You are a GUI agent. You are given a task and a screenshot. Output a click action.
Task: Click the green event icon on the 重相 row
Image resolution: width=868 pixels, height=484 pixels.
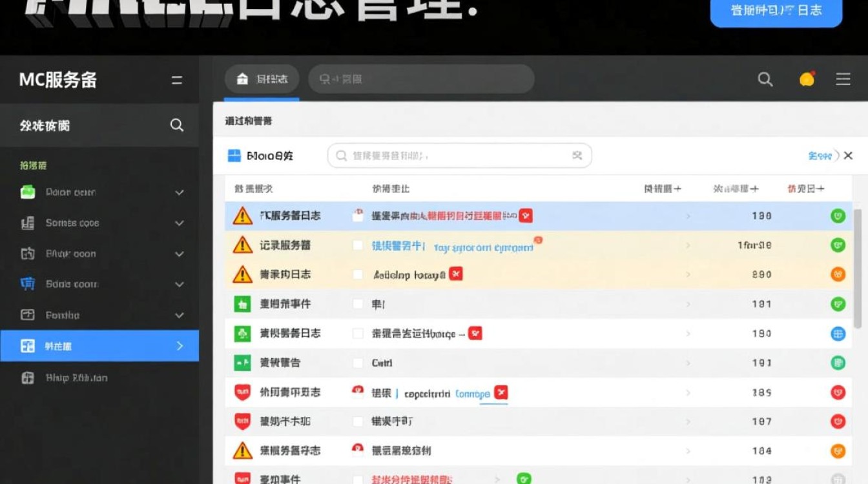[x=242, y=303]
